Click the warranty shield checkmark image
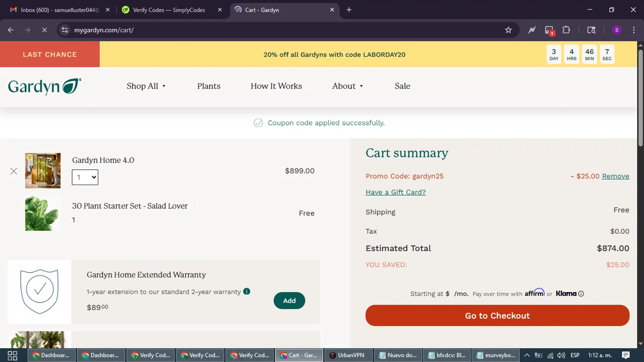 [x=39, y=292]
